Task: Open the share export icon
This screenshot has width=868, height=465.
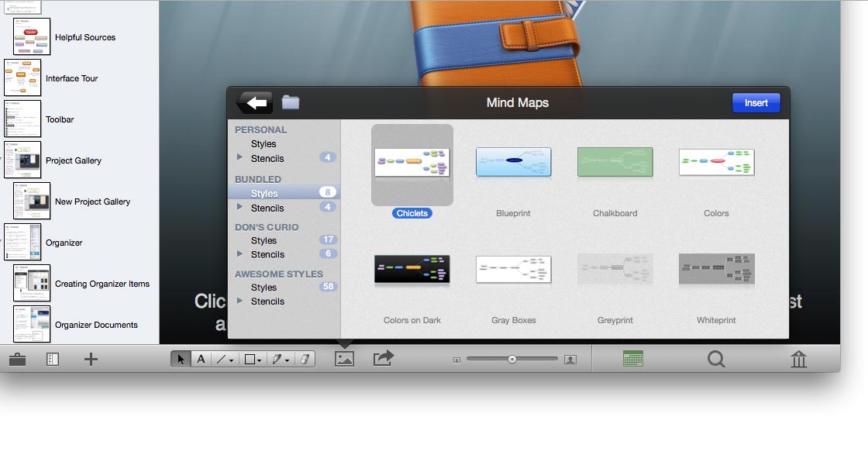Action: [384, 358]
